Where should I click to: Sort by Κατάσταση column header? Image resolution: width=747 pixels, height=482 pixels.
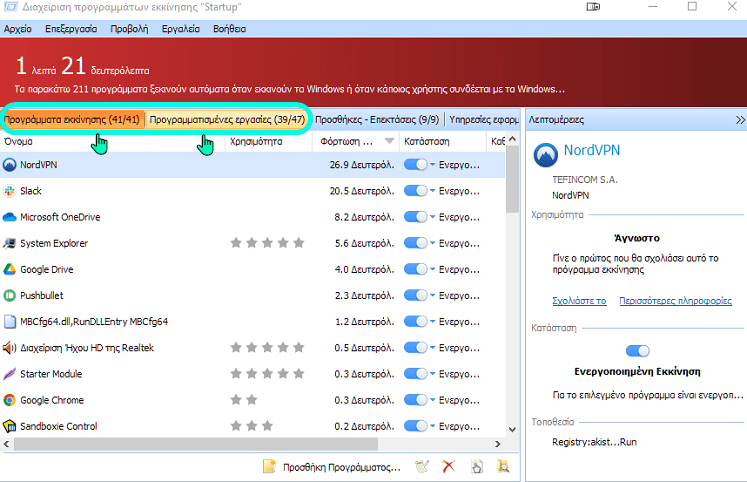tap(443, 141)
